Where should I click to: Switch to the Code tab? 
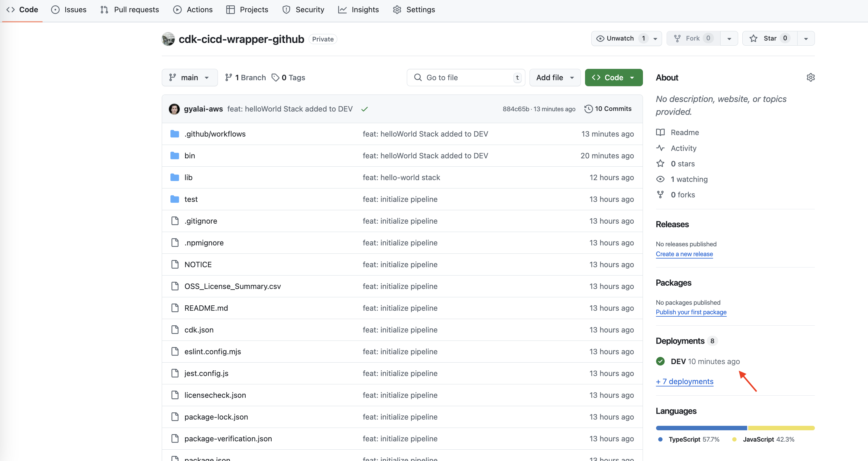22,10
